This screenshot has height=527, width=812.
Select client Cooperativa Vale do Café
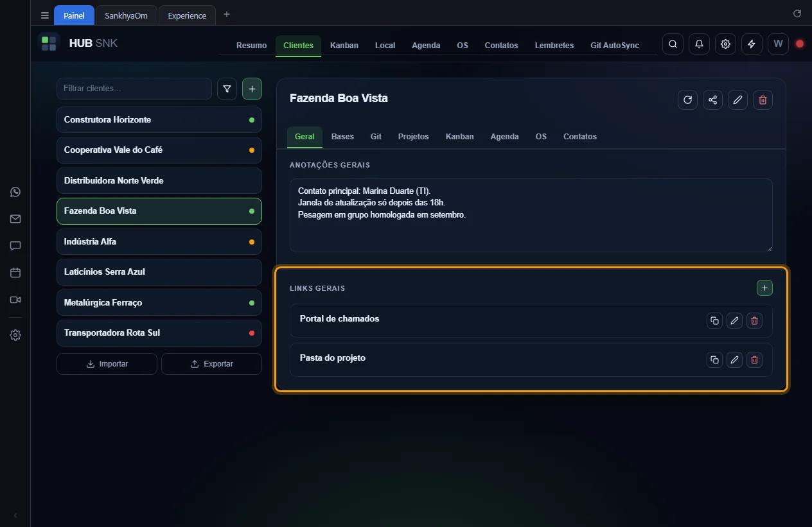(159, 150)
